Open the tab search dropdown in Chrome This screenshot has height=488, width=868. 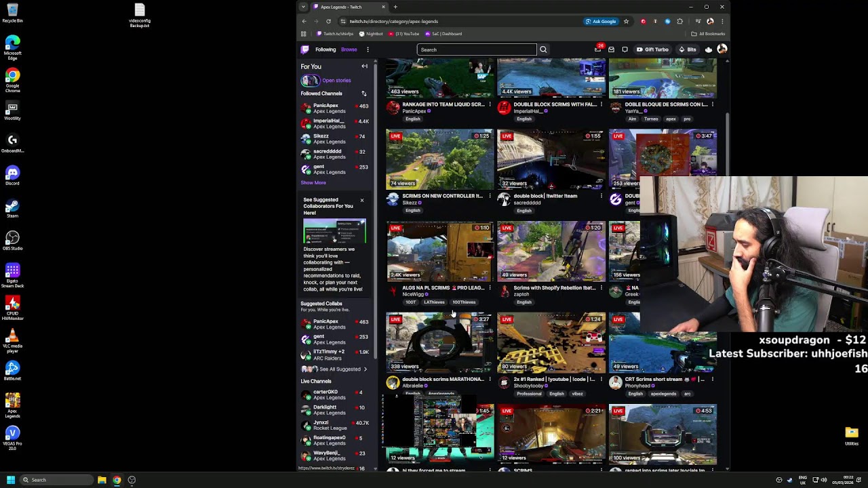303,7
